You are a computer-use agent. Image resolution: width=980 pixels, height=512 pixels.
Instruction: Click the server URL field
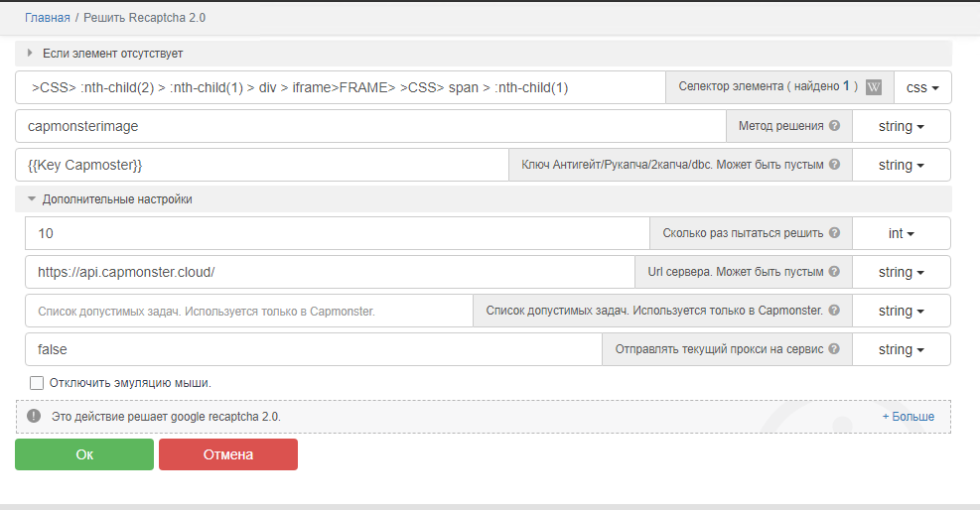tap(330, 272)
